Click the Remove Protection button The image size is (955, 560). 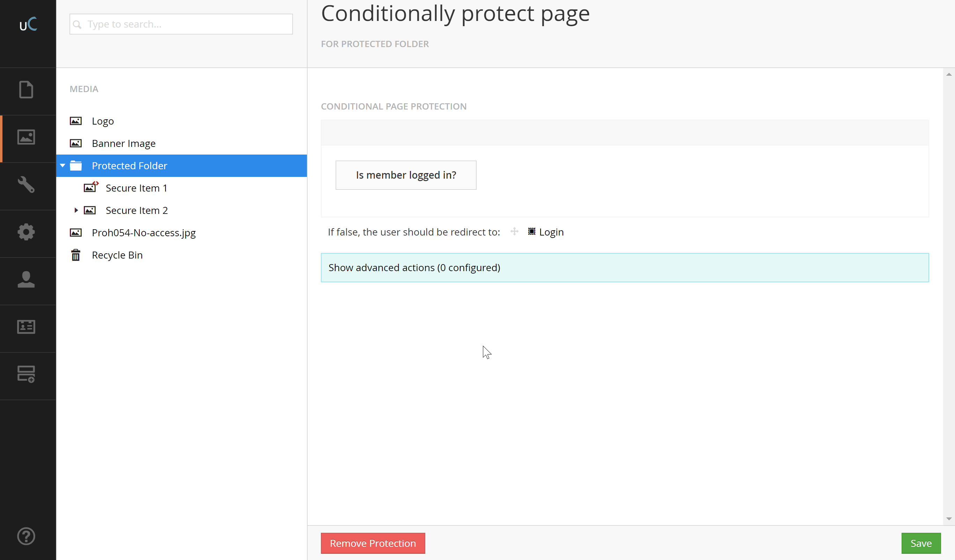tap(373, 543)
